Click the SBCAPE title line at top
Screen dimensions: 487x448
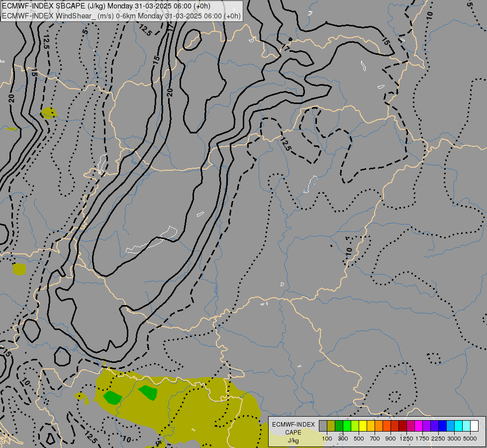[106, 6]
